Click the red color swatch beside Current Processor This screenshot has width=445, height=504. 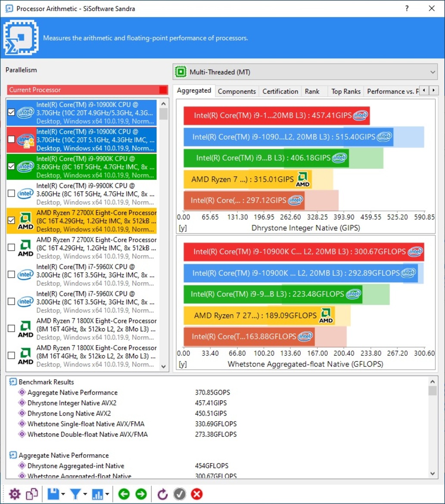pyautogui.click(x=163, y=90)
